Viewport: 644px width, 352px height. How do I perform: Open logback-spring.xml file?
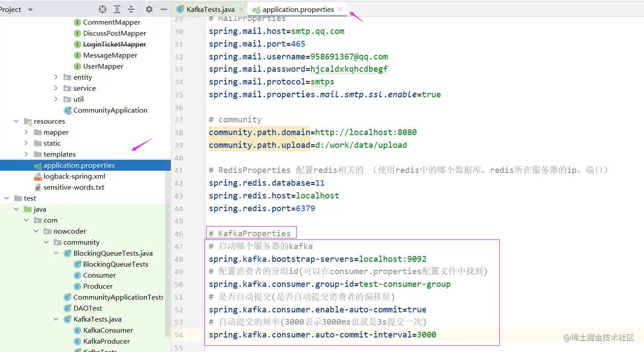(x=74, y=176)
